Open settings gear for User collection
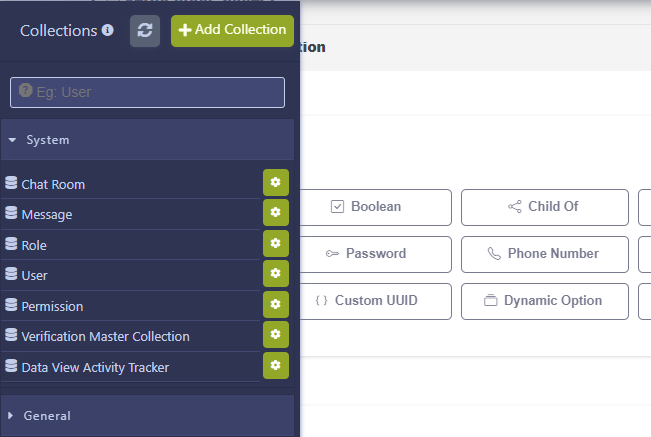The height and width of the screenshot is (437, 651). coord(275,274)
